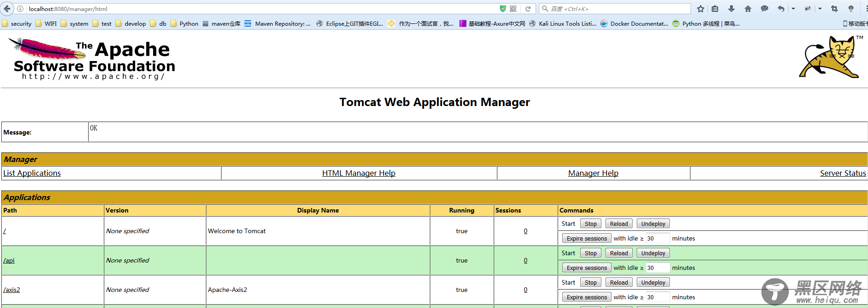Image resolution: width=868 pixels, height=308 pixels.
Task: Click the search magnifier icon
Action: coord(545,9)
